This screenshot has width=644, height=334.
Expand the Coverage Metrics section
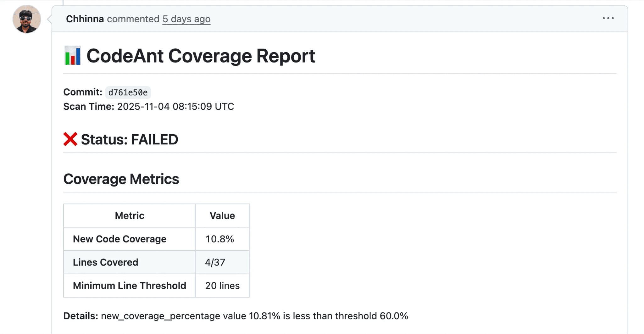[x=121, y=179]
